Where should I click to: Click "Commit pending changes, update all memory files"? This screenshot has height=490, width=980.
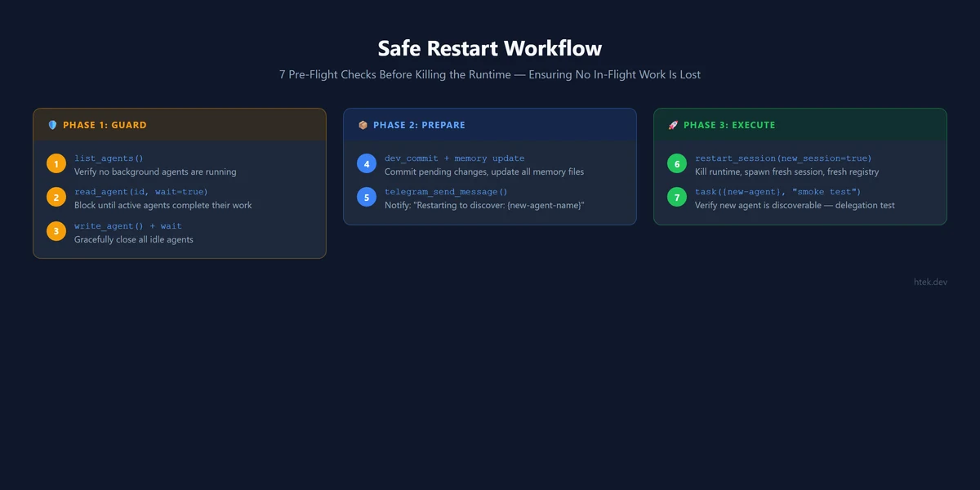484,171
